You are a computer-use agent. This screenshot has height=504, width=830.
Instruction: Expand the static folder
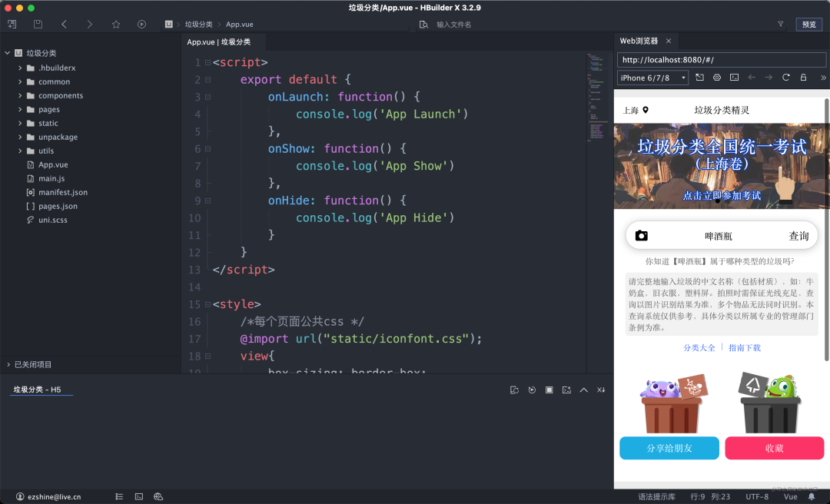click(20, 123)
